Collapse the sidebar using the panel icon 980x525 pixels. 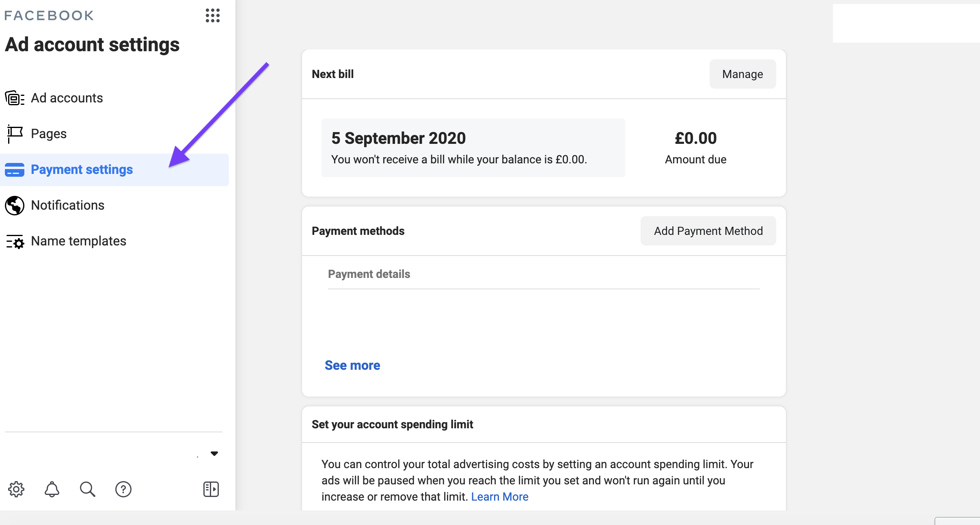point(211,489)
